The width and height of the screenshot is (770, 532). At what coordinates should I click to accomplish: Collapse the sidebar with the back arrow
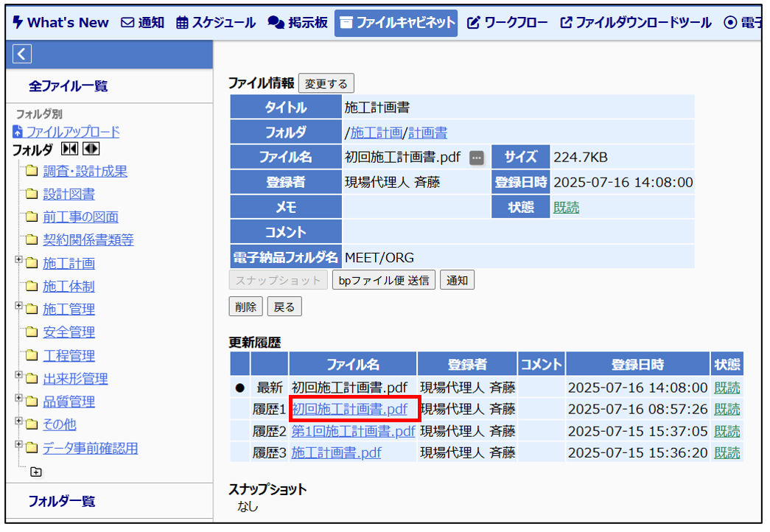(22, 54)
